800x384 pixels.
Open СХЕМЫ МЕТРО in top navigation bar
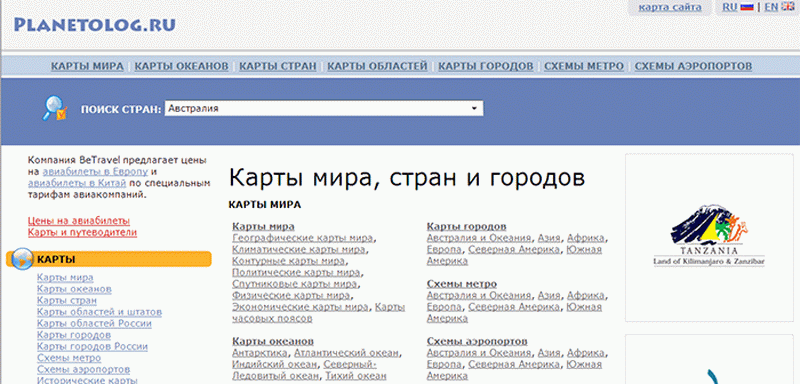[584, 66]
